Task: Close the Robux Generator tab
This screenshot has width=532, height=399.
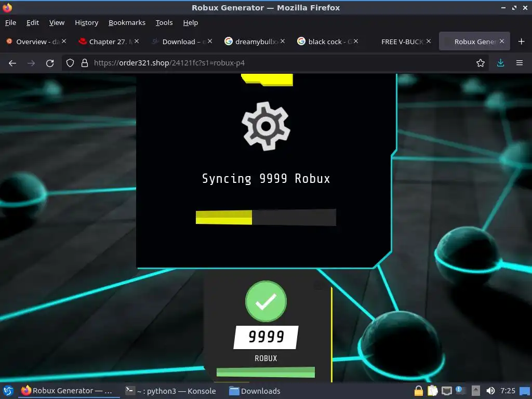Action: pos(502,41)
